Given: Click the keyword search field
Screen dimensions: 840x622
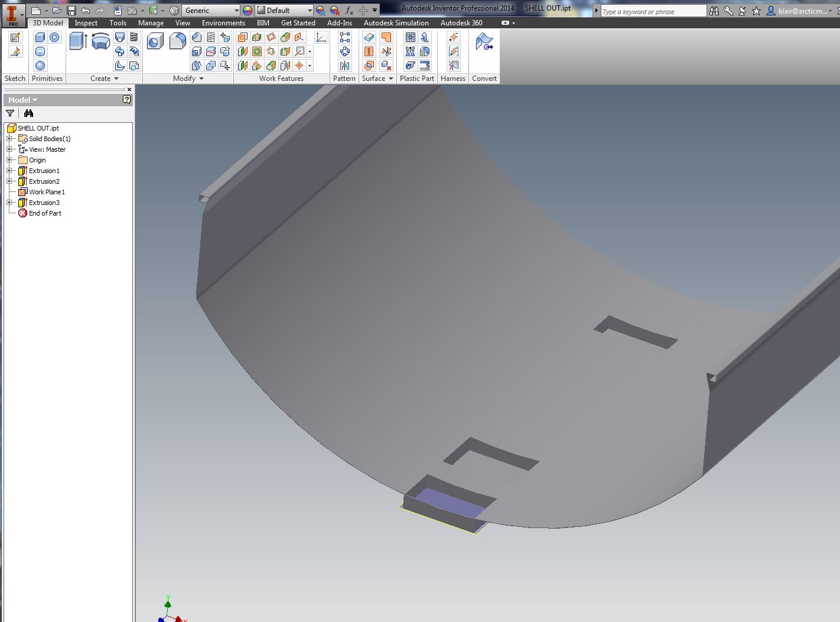Looking at the screenshot, I should (x=653, y=11).
